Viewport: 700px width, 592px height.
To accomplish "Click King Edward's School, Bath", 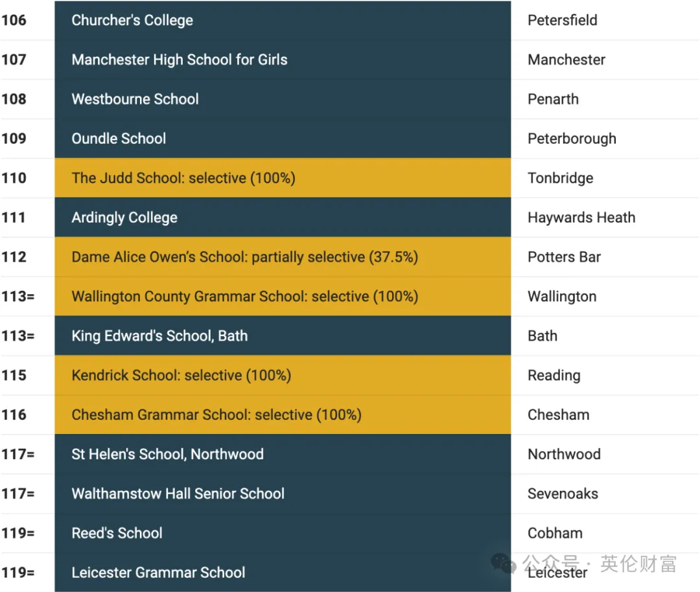I will 159,336.
